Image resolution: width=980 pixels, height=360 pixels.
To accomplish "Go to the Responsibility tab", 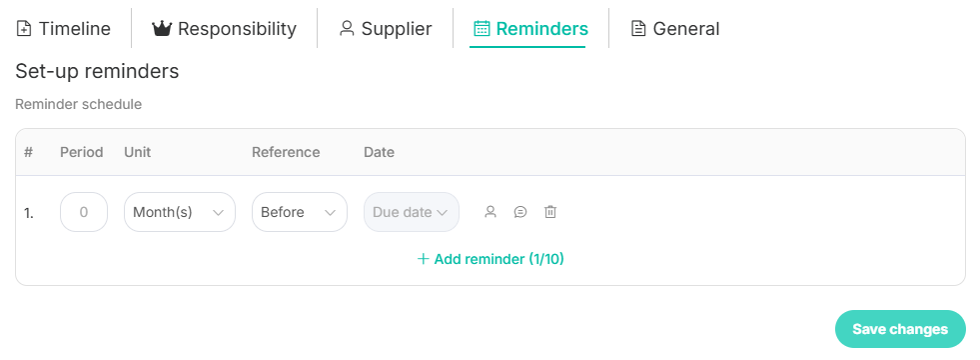I will (225, 29).
